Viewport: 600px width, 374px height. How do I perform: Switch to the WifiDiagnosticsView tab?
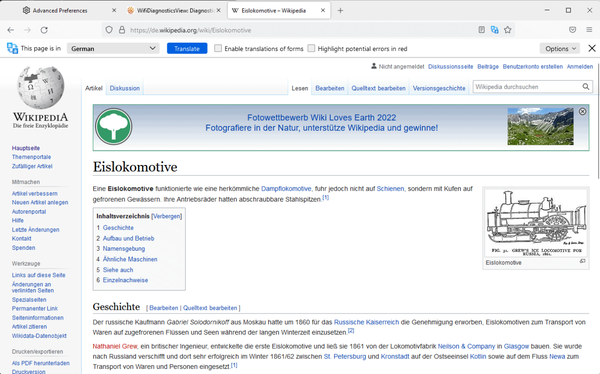coord(175,10)
